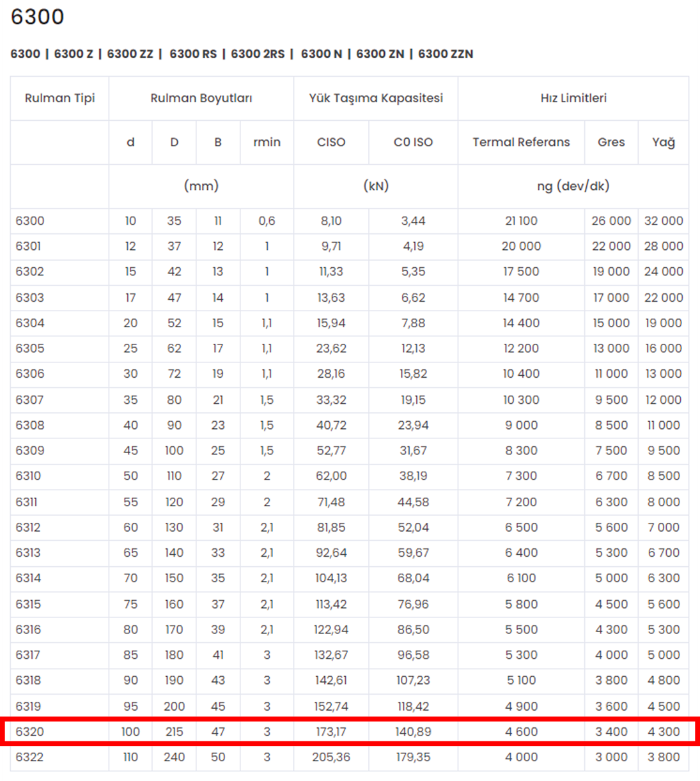The height and width of the screenshot is (781, 700).
Task: Click thermal reference 4 600 for 6320
Action: [x=521, y=732]
